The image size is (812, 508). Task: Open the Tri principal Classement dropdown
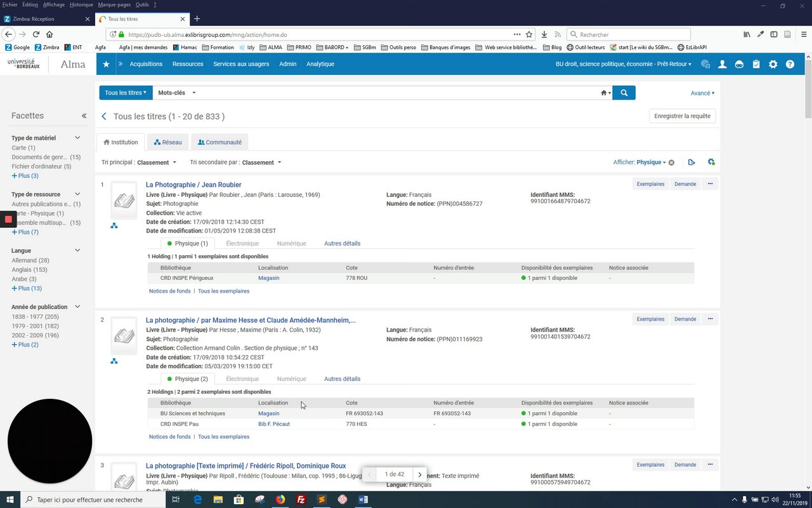[157, 163]
